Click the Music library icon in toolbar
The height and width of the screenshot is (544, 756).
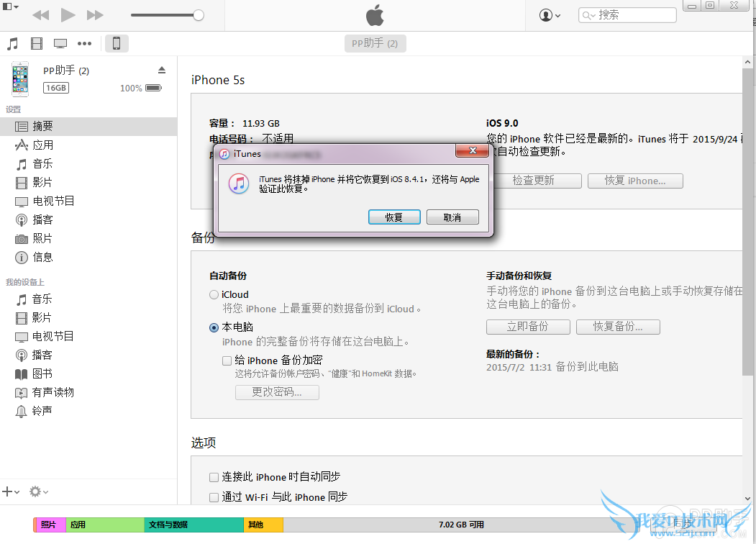[x=12, y=44]
